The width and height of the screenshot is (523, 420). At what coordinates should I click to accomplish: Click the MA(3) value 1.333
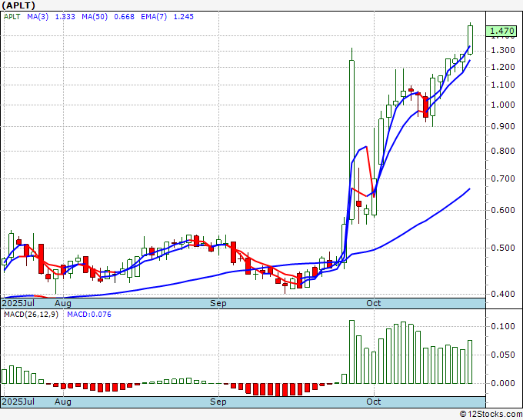65,17
